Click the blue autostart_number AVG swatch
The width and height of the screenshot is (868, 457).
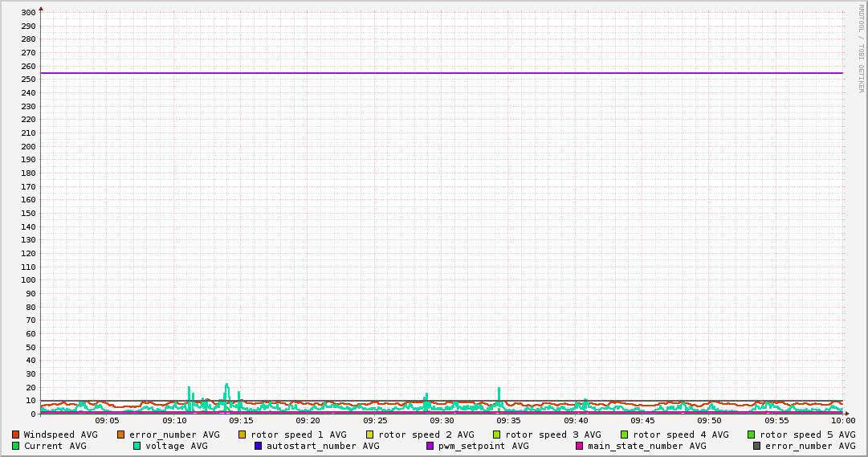coord(259,446)
